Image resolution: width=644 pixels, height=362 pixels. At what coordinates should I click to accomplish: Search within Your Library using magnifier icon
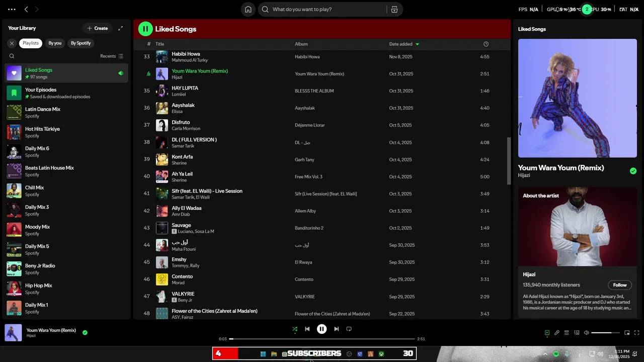tap(12, 56)
